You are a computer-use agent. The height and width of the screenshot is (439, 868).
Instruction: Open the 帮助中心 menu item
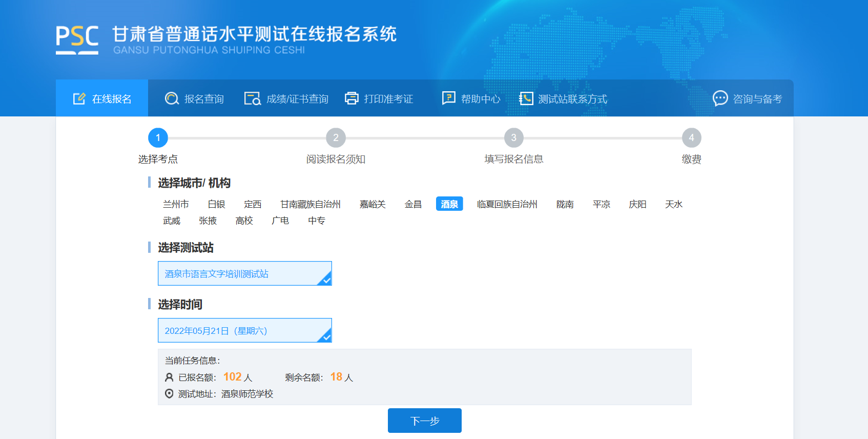(480, 99)
